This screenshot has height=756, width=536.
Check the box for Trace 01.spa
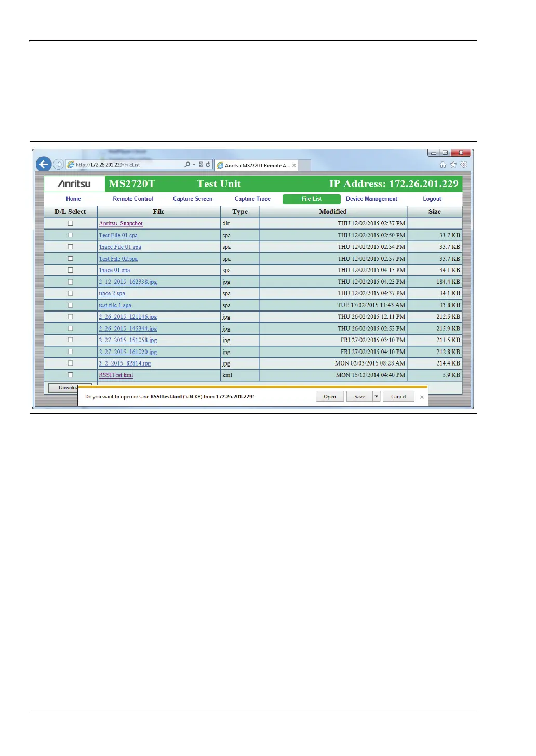coord(70,270)
